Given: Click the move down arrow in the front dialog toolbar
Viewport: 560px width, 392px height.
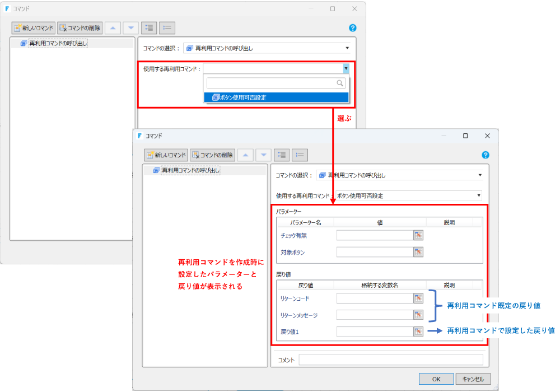Looking at the screenshot, I should pyautogui.click(x=264, y=155).
